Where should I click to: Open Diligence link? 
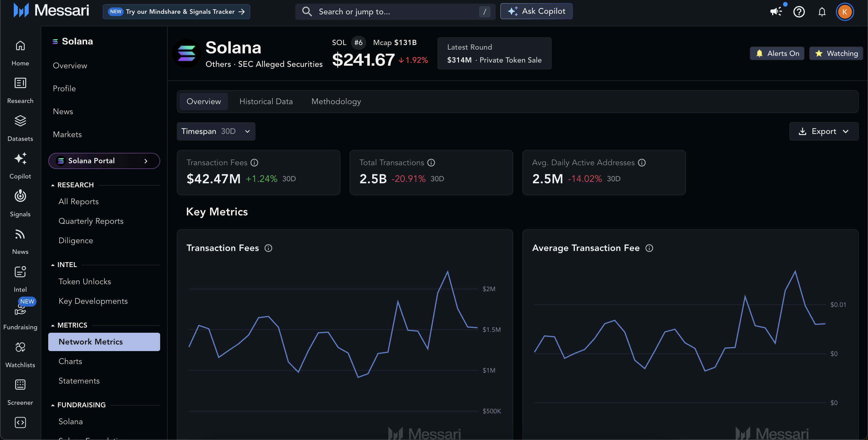75,241
